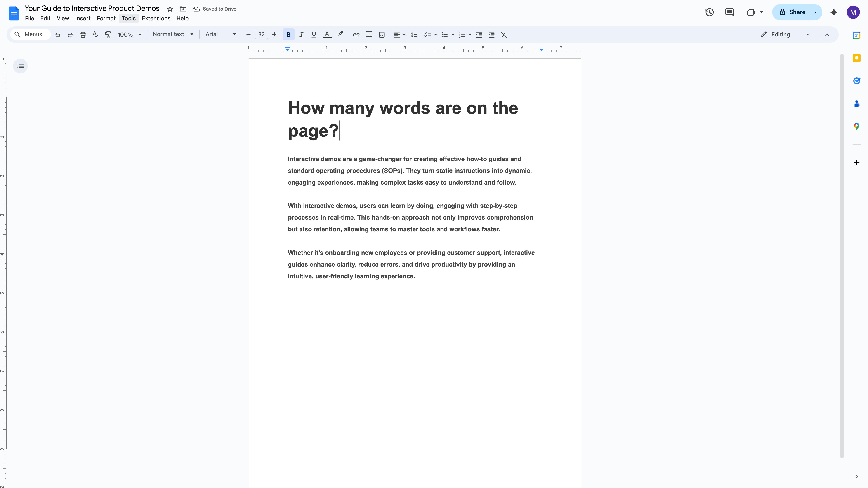
Task: Open the Google Keep side panel icon
Action: [856, 58]
